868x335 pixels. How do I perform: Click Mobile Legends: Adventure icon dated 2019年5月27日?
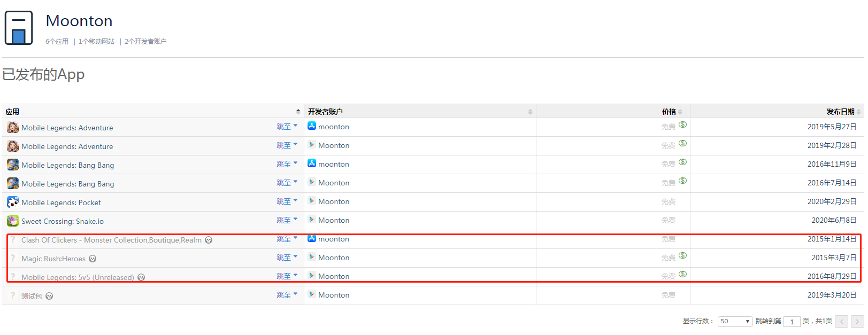click(13, 128)
